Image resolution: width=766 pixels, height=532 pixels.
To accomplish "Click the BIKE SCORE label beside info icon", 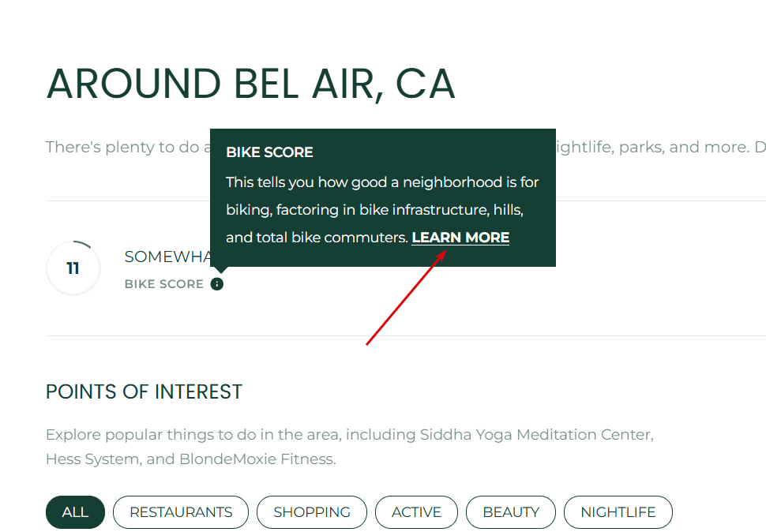I will click(164, 284).
